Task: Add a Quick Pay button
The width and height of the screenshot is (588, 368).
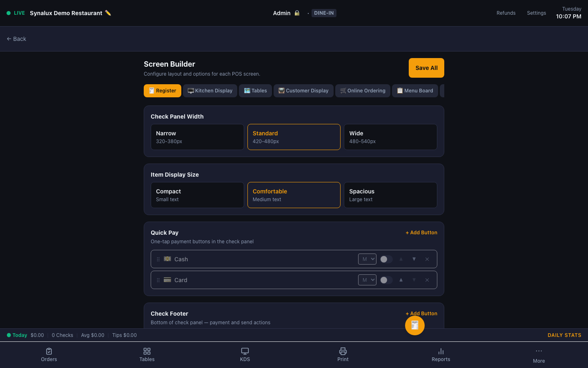Action: click(421, 233)
